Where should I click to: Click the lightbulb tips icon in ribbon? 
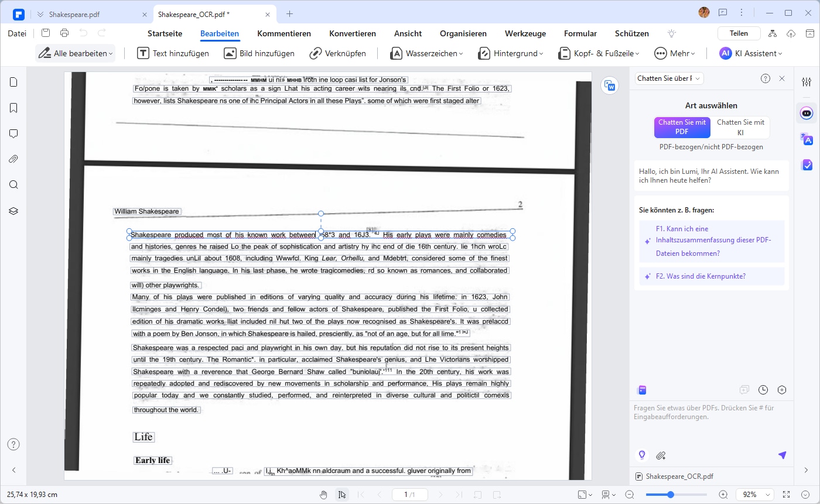[672, 33]
